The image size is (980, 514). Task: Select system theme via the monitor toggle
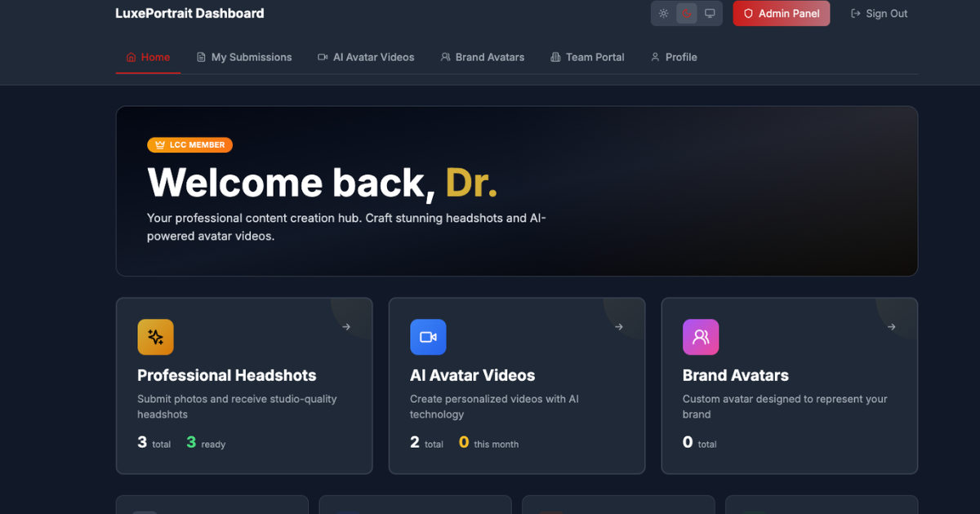point(710,13)
